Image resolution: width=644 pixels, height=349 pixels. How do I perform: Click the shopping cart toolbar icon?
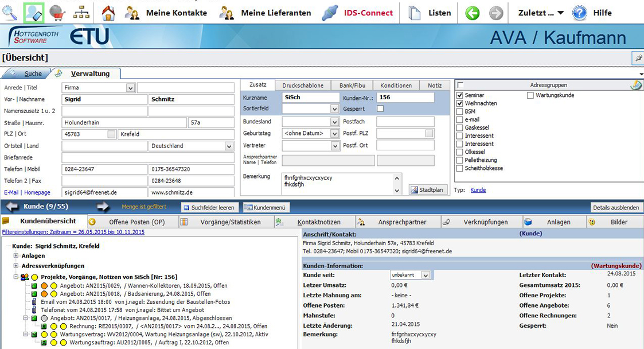[x=57, y=13]
